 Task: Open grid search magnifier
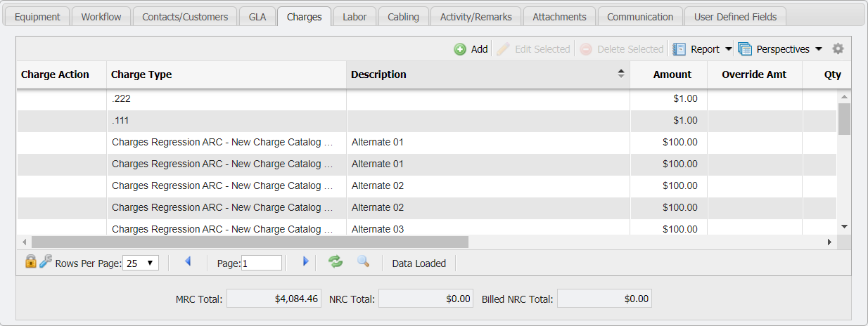click(363, 262)
